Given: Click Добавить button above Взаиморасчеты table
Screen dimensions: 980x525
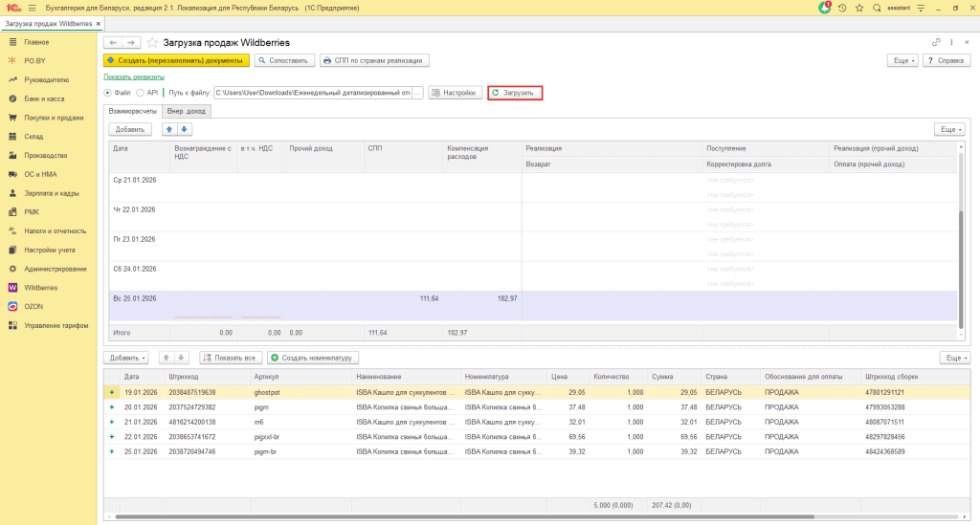Looking at the screenshot, I should pos(130,129).
